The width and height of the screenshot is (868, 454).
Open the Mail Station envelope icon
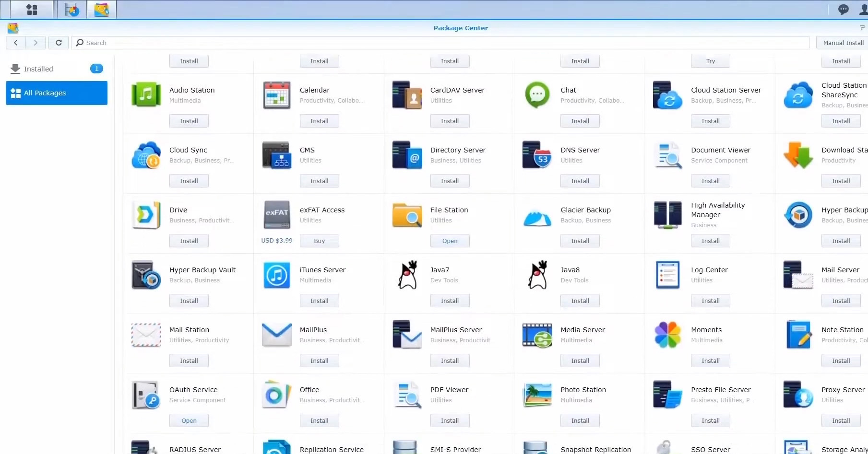pyautogui.click(x=146, y=335)
